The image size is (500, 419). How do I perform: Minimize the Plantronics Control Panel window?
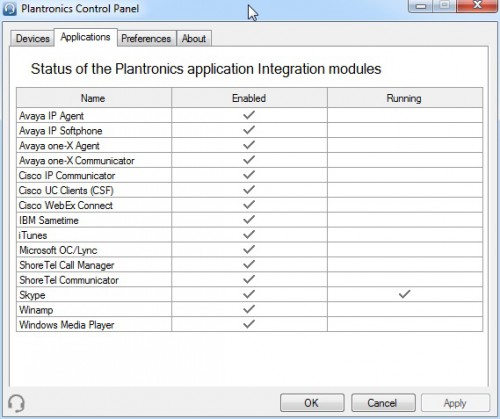[420, 6]
